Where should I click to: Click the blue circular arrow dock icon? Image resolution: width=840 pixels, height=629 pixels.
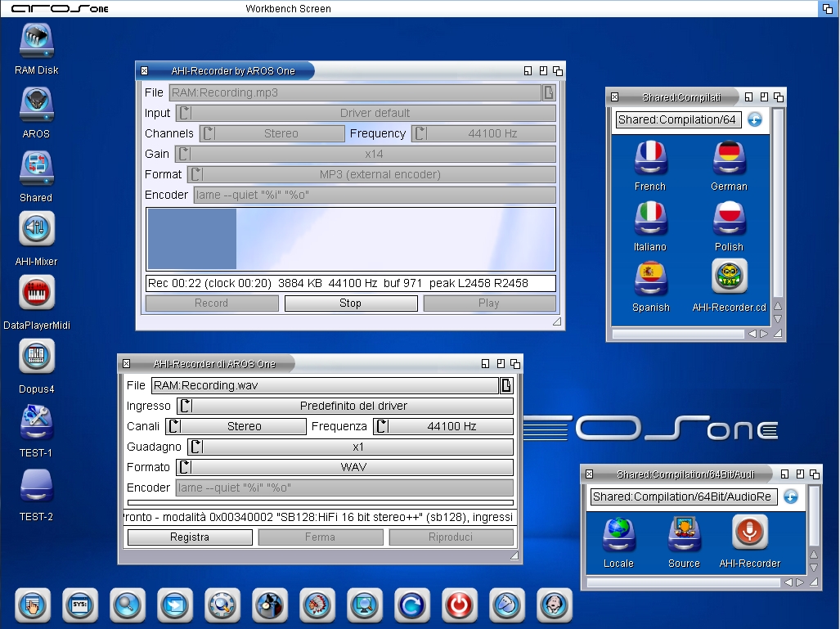pos(412,605)
